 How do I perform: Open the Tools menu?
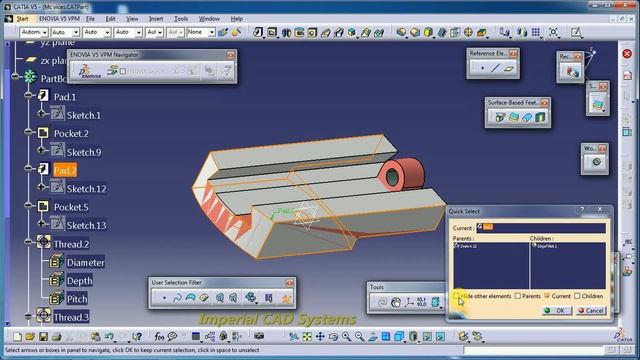click(181, 19)
